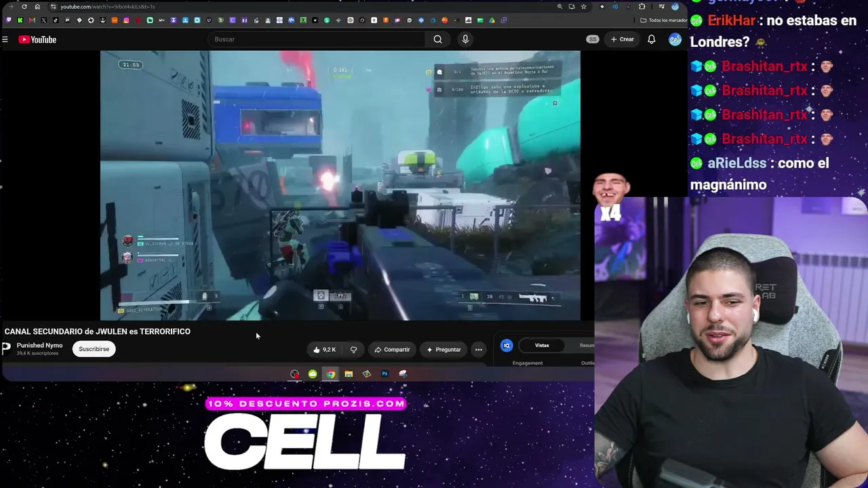Open Chrome from the taskbar
This screenshot has height=488, width=868.
(330, 374)
